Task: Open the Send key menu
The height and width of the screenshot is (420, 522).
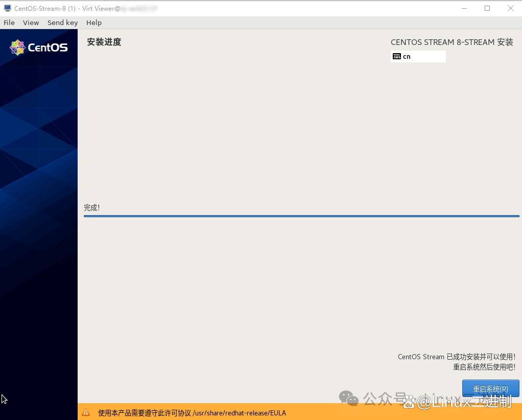Action: 63,22
